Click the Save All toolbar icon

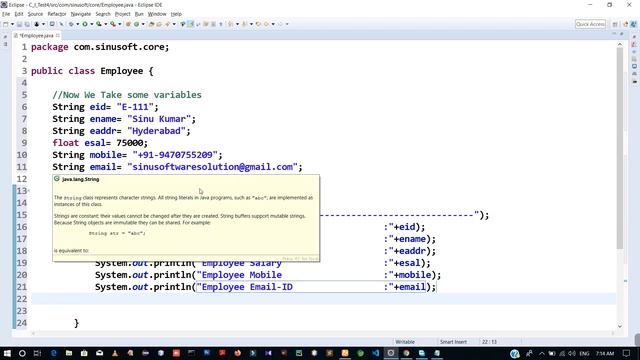tap(26, 24)
